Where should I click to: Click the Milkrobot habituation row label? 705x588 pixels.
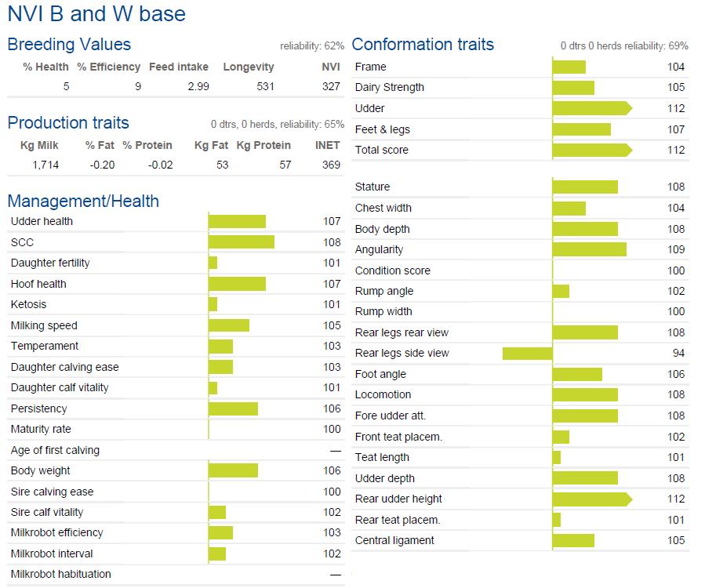60,574
